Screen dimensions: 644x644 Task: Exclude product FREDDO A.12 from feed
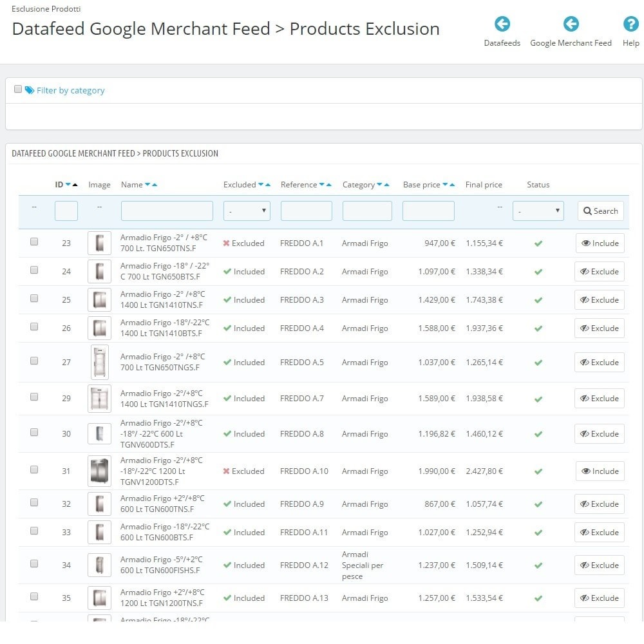point(599,565)
